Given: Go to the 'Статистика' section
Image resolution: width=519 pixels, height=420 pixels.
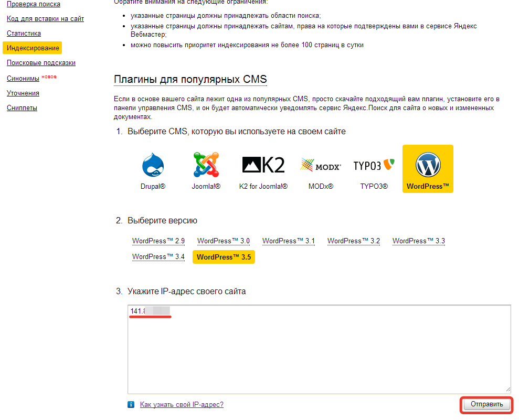Looking at the screenshot, I should [24, 34].
